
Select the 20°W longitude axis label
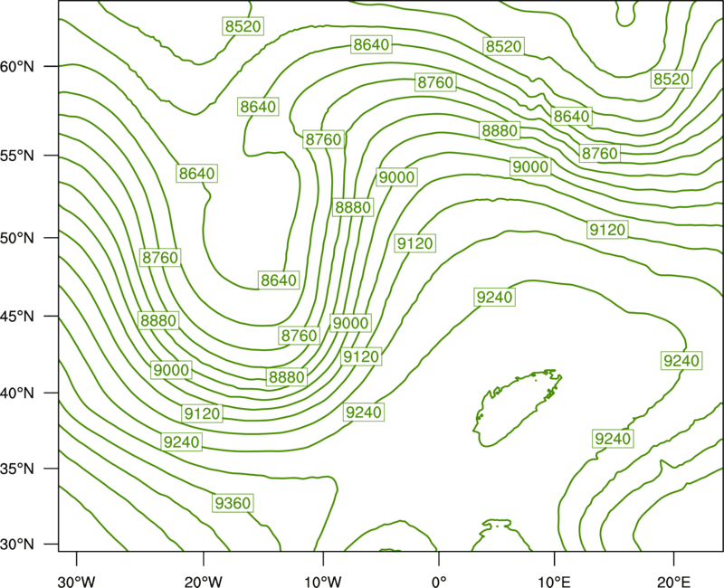point(204,582)
